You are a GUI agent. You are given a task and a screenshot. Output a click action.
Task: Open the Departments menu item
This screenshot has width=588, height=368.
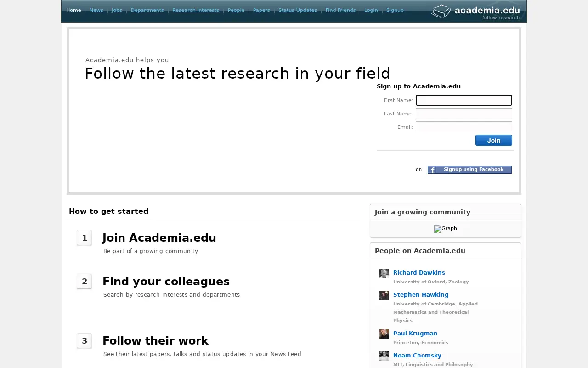point(147,10)
